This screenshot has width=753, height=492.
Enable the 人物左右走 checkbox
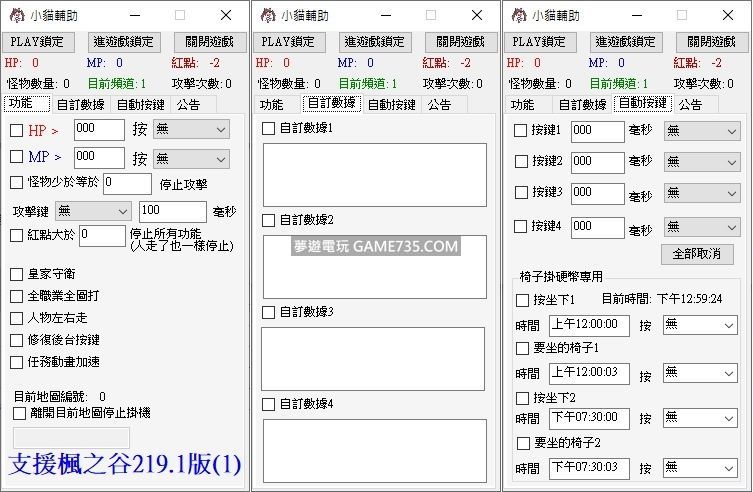pos(17,318)
